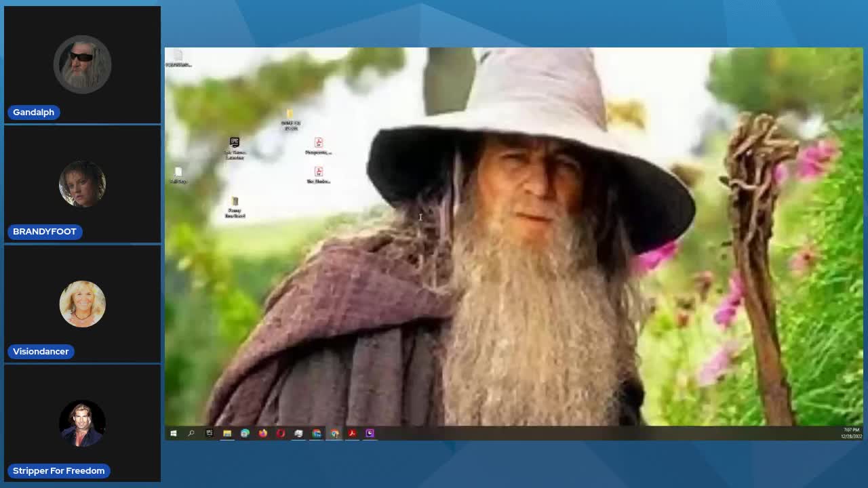Open taskbar clock showing 7:57 PM
868x488 pixels.
pyautogui.click(x=851, y=433)
